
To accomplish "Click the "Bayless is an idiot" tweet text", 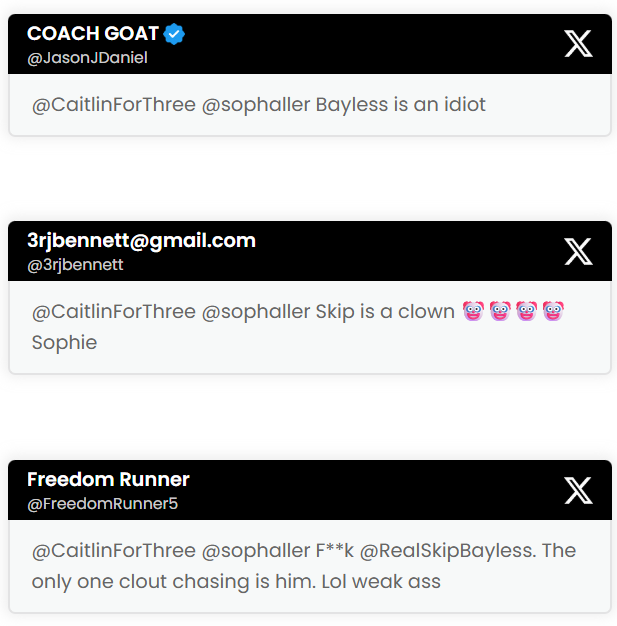I will click(401, 104).
